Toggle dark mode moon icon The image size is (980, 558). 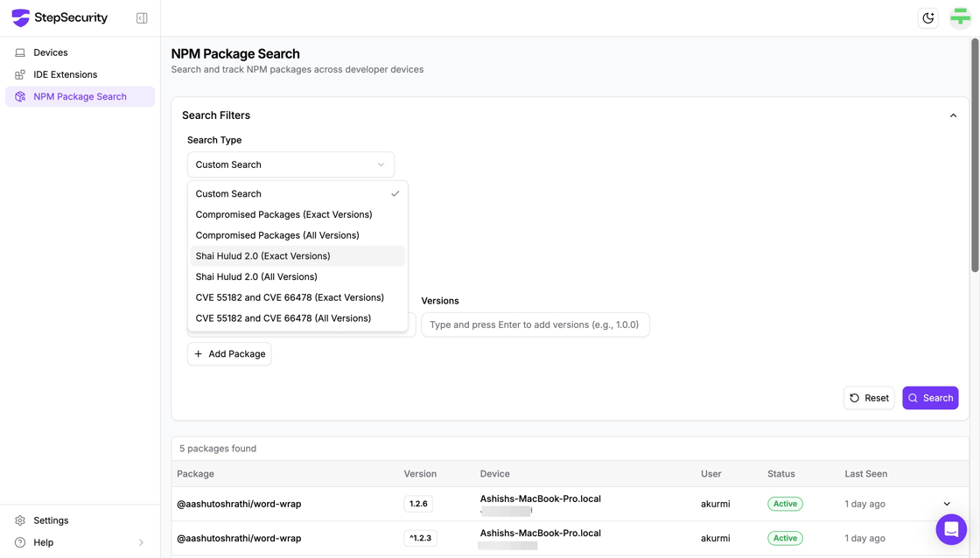pos(928,18)
